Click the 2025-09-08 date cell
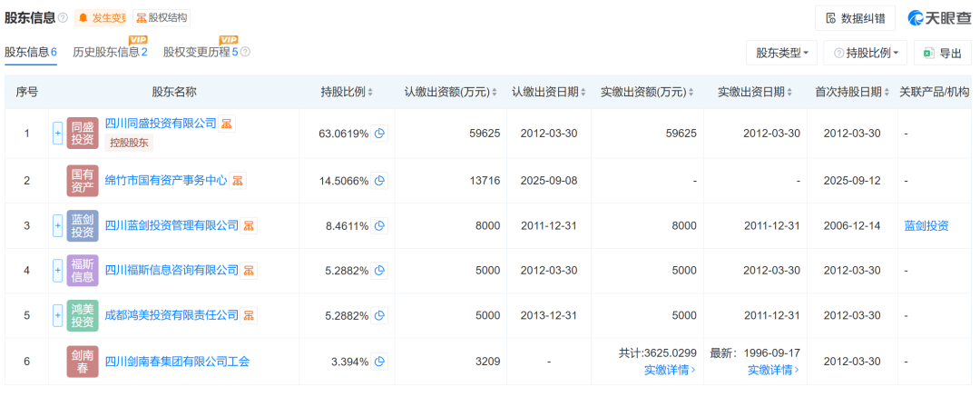 (549, 181)
